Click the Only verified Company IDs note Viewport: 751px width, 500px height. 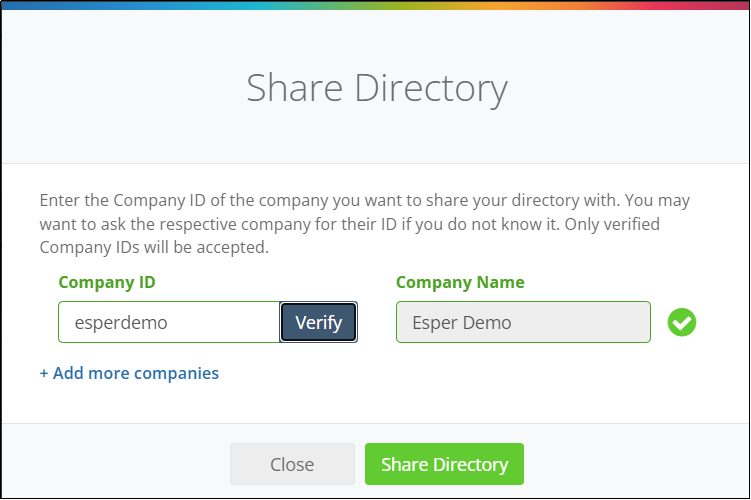[x=350, y=236]
